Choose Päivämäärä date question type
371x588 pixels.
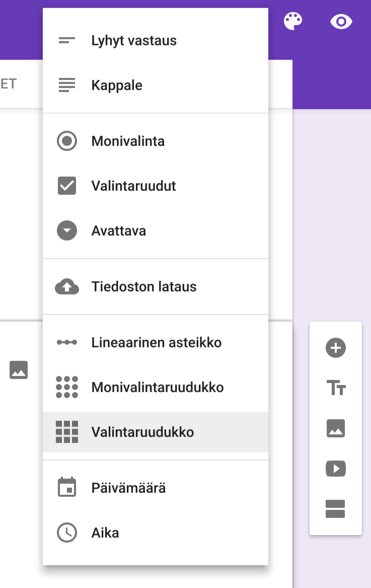(x=156, y=488)
